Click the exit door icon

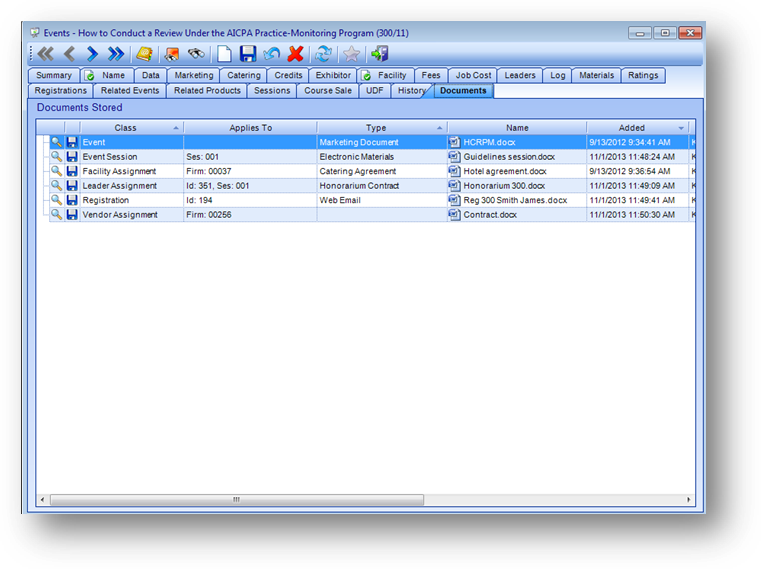coord(380,54)
